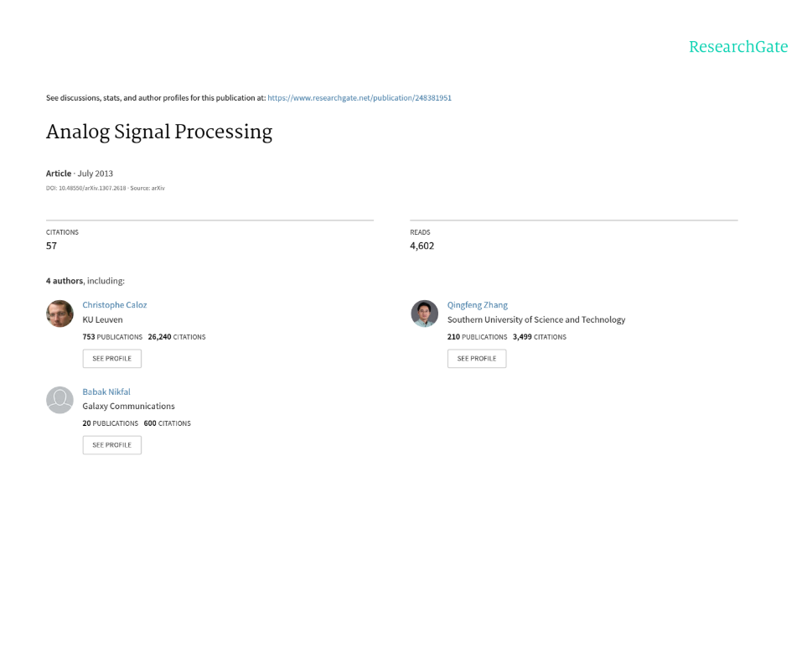Click Zhang's 3,499 citations stat
Screen dimensions: 812x664
click(540, 337)
